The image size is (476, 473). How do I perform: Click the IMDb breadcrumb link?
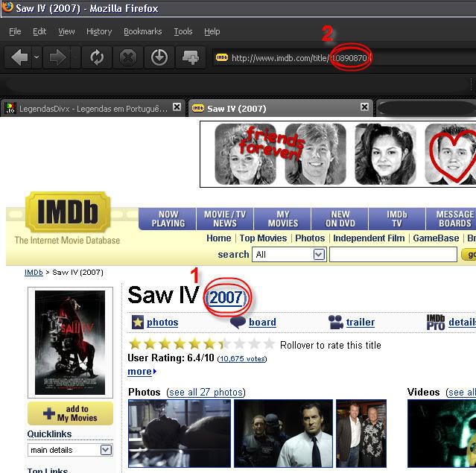pos(34,273)
